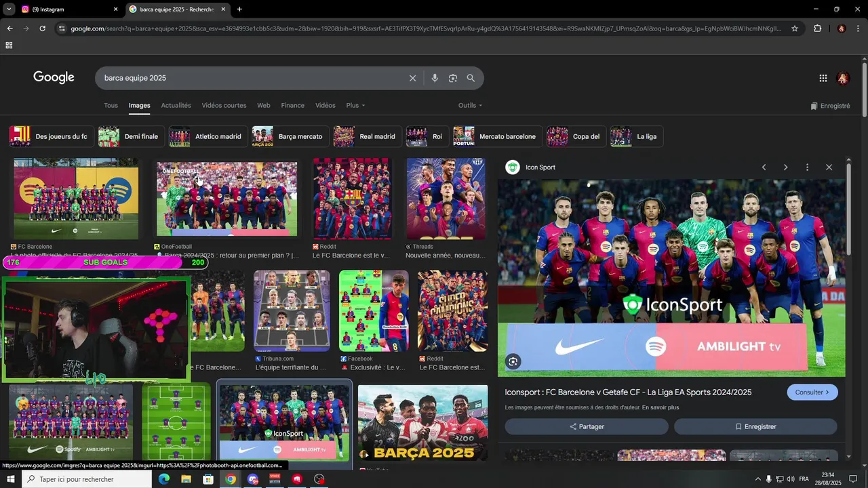Clear the search box with the X icon

coord(412,78)
